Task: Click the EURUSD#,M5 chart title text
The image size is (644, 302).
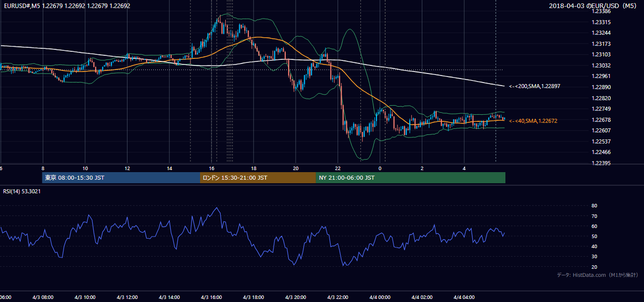Action: click(66, 6)
